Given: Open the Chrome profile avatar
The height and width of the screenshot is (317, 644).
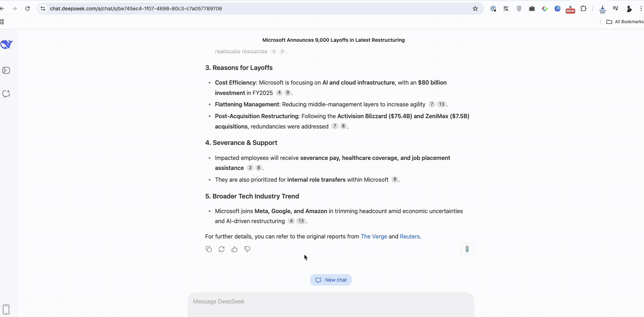Looking at the screenshot, I should 629,9.
